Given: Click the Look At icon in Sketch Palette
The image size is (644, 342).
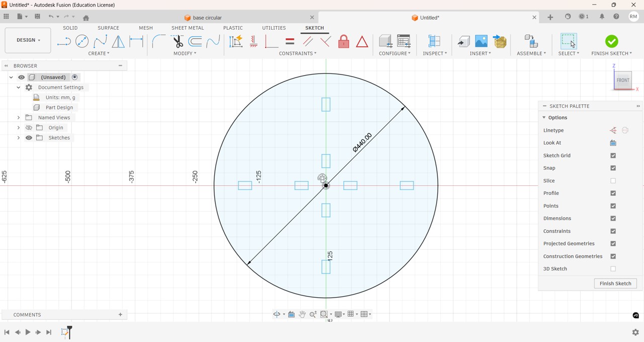Looking at the screenshot, I should pyautogui.click(x=613, y=143).
